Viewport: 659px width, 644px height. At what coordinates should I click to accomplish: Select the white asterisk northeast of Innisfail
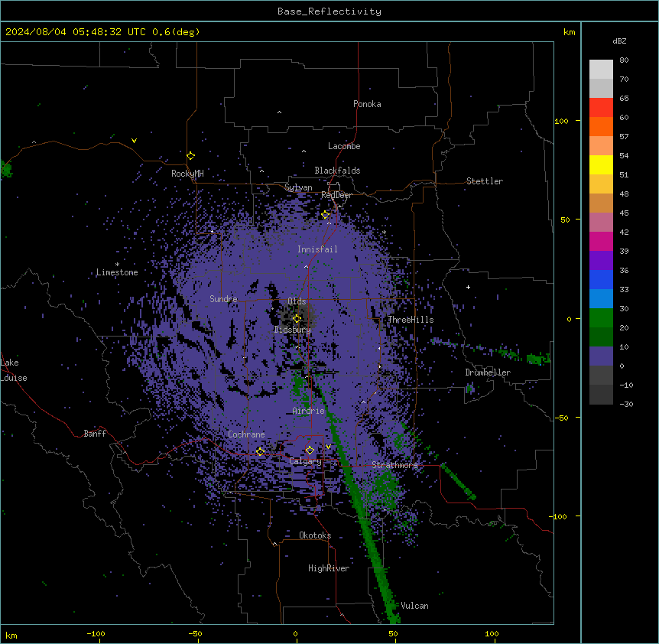[384, 232]
